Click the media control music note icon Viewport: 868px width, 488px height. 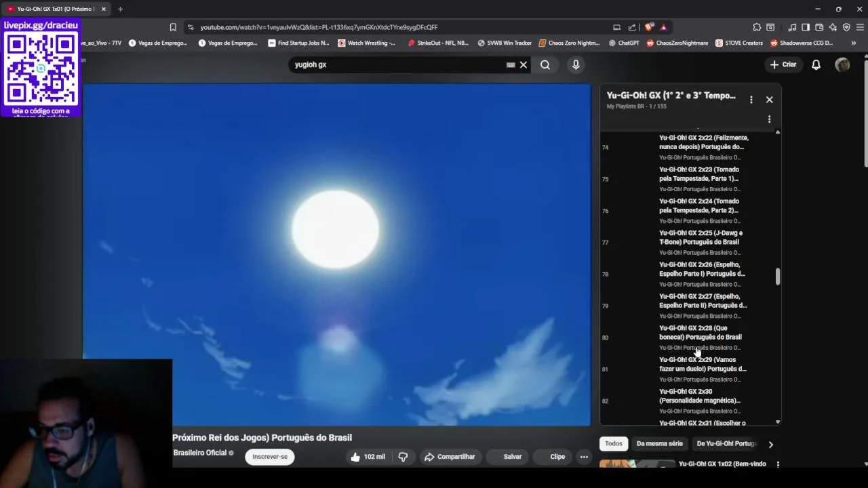[792, 27]
